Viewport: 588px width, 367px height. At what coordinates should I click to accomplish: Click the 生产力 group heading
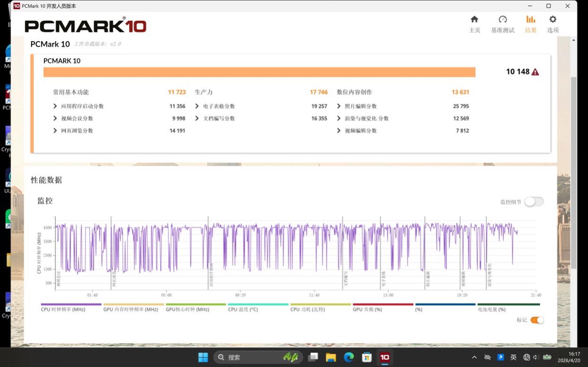204,92
